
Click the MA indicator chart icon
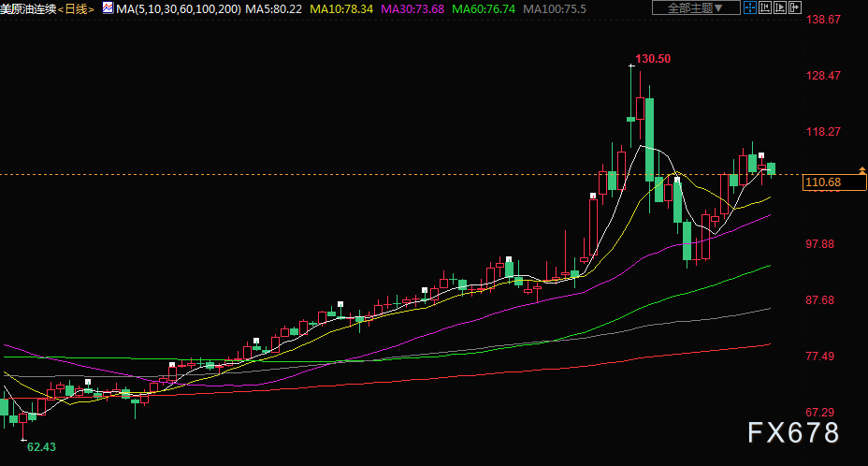coord(108,8)
